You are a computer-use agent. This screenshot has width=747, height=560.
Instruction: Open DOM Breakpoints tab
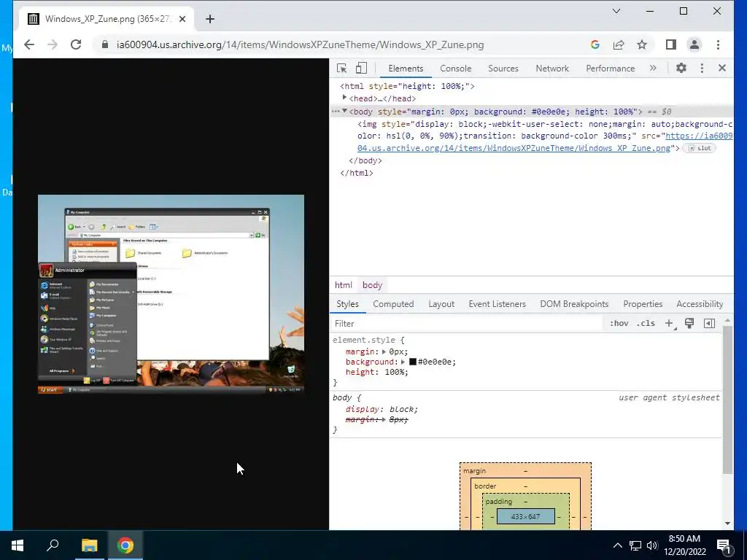[x=574, y=304]
